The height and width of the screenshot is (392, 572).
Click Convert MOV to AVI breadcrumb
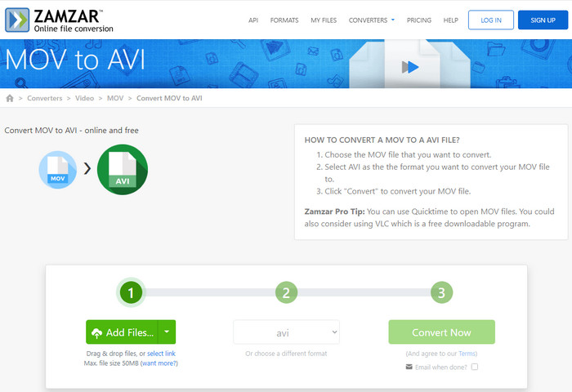click(169, 98)
